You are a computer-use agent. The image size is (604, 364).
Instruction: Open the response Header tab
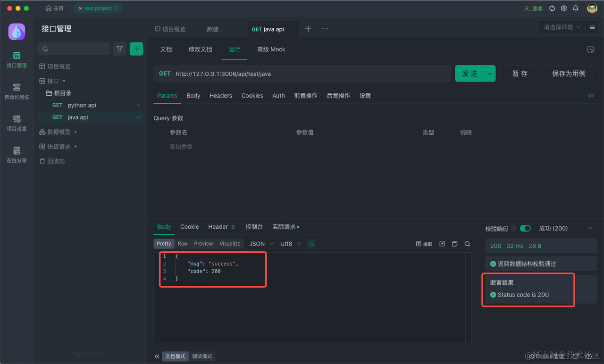tap(222, 227)
